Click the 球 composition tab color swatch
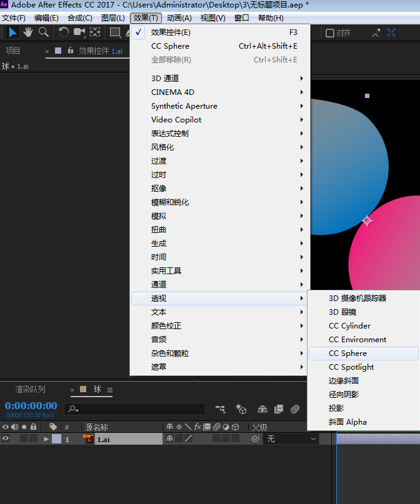 click(x=83, y=389)
